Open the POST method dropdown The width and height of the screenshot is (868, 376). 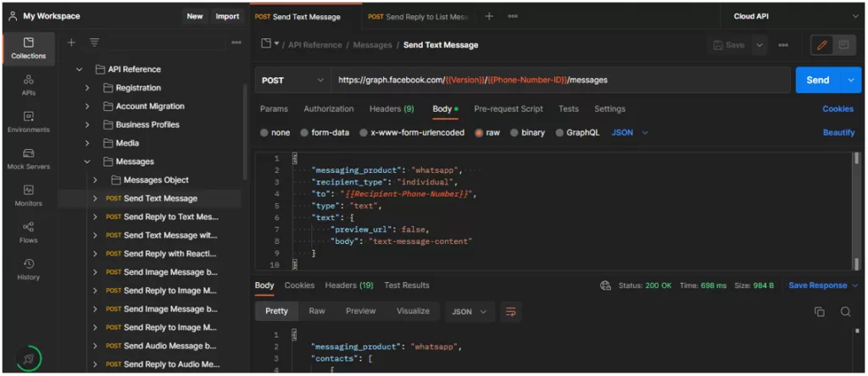[292, 80]
